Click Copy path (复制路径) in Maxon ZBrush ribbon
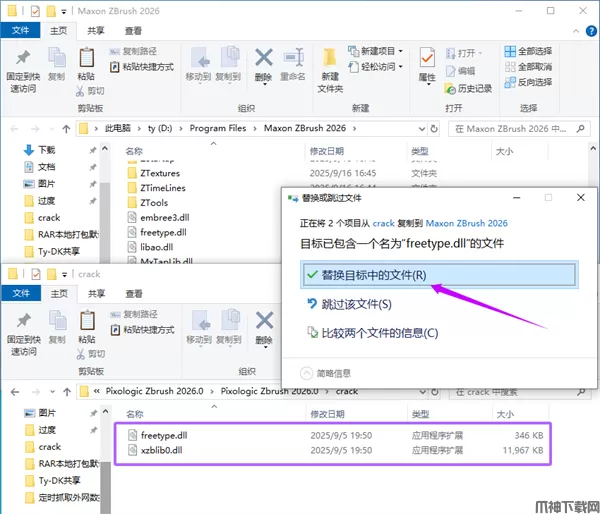 (x=133, y=51)
